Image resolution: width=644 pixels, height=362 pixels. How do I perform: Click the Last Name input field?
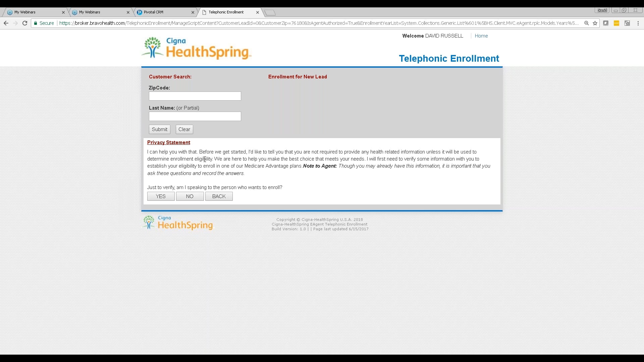click(195, 116)
